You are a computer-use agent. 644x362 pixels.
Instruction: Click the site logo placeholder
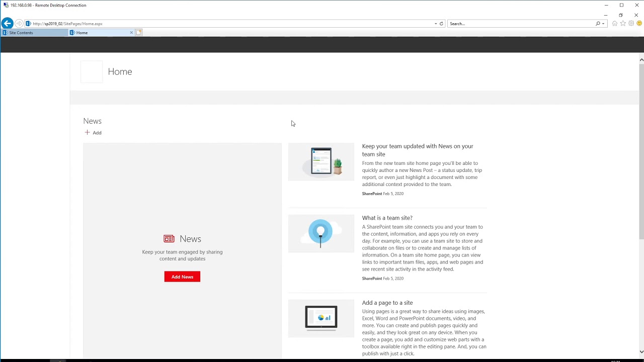pos(92,72)
